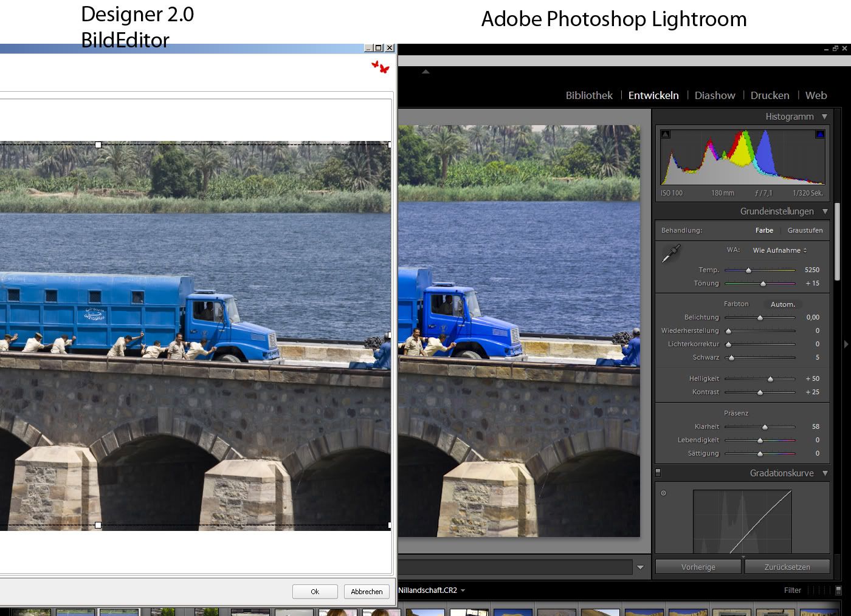Adjust the Lebendigkeit slider handle
The image size is (851, 616).
point(760,440)
